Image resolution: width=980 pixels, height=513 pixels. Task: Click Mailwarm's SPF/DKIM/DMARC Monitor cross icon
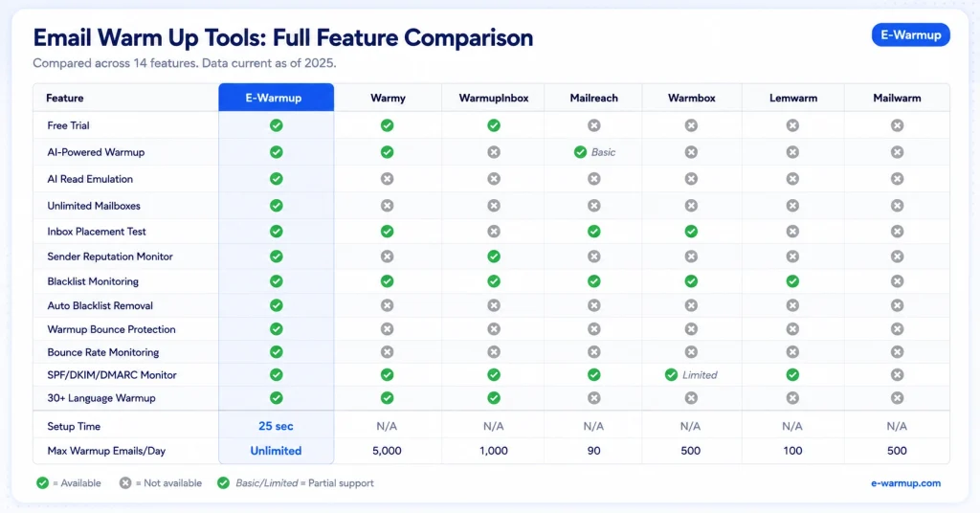[x=897, y=375]
